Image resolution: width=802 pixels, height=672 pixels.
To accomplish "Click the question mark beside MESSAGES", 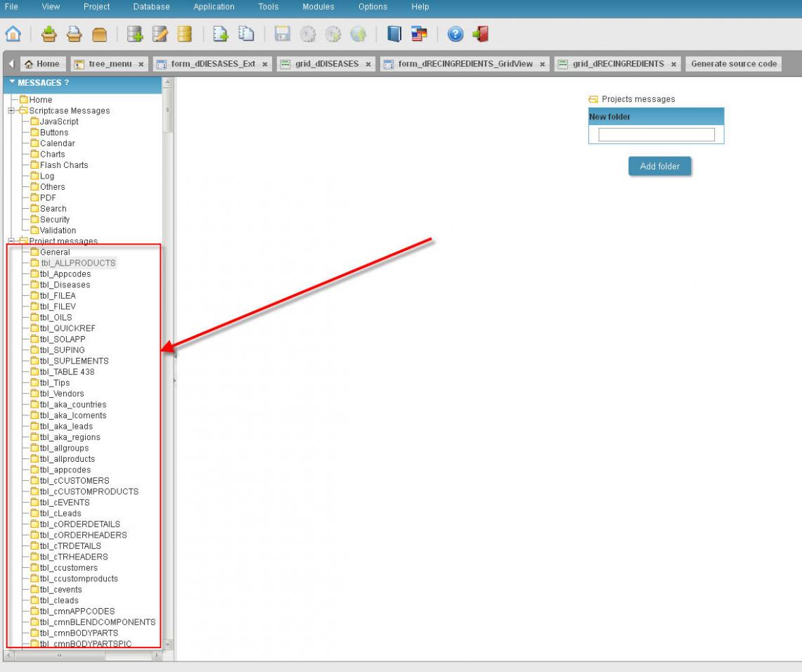I will (67, 82).
